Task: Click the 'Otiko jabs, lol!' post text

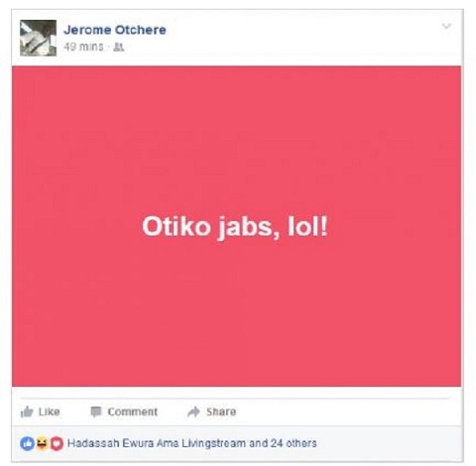Action: click(x=235, y=227)
